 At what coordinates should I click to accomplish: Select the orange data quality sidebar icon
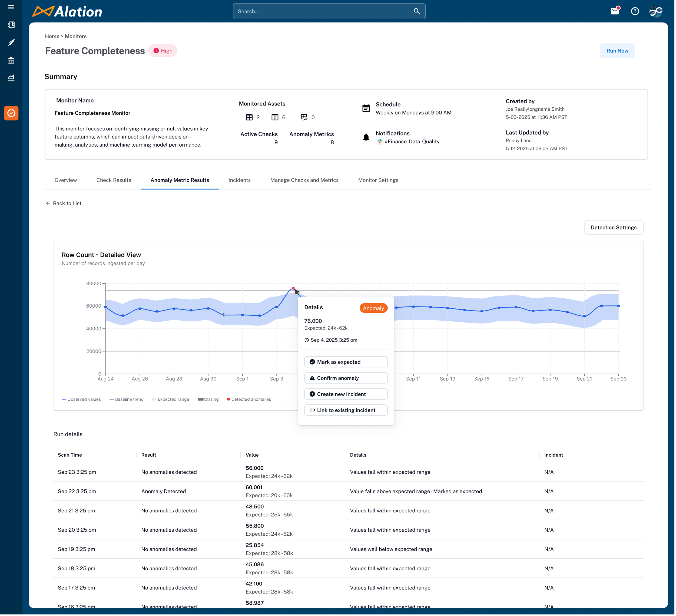[x=11, y=113]
